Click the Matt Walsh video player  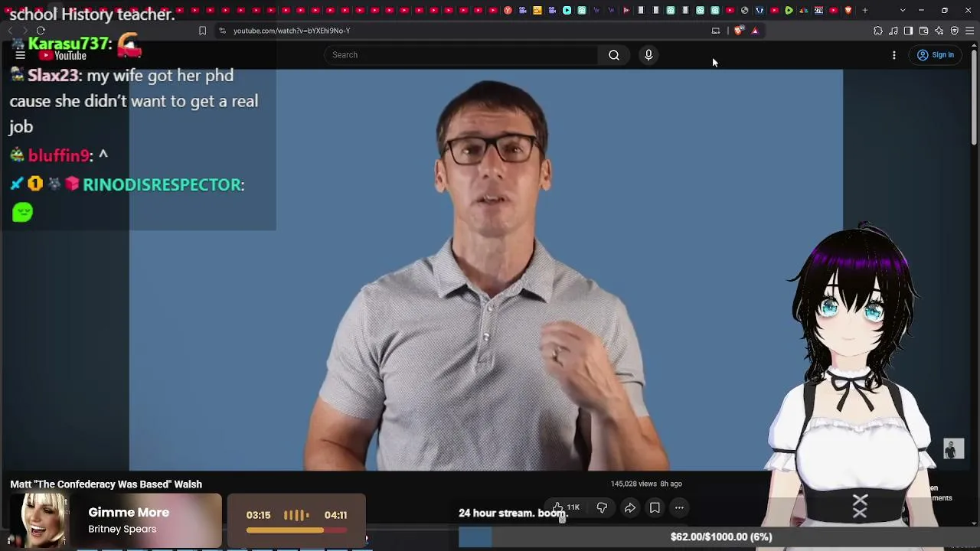point(486,269)
